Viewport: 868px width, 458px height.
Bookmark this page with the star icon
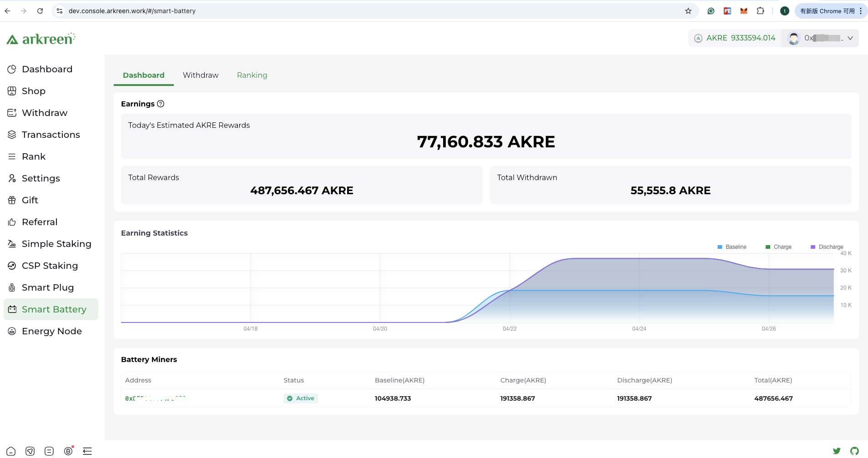[688, 11]
